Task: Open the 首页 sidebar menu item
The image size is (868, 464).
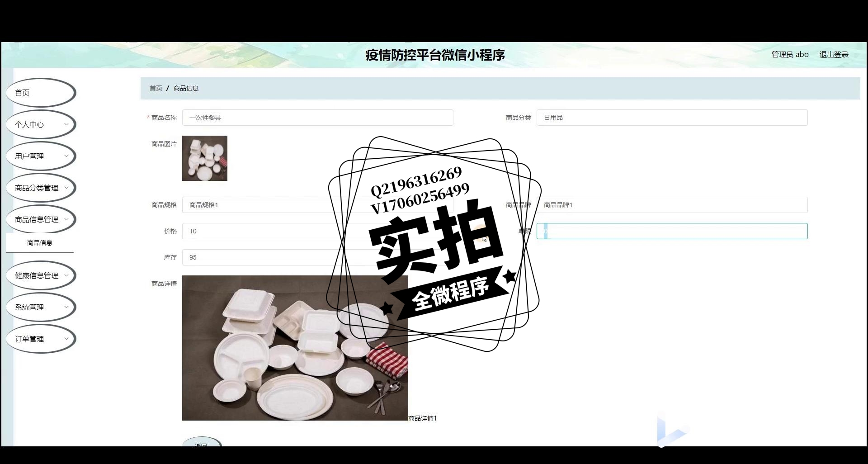Action: [x=41, y=93]
